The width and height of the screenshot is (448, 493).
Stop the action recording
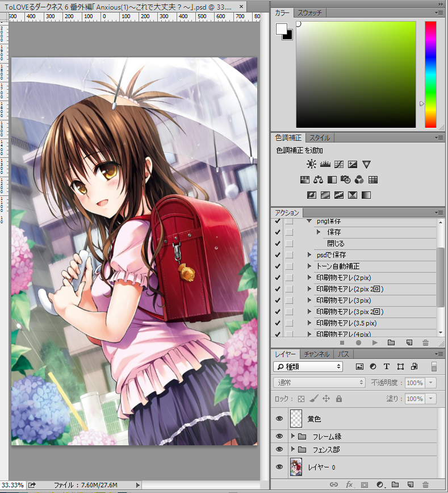click(x=342, y=342)
